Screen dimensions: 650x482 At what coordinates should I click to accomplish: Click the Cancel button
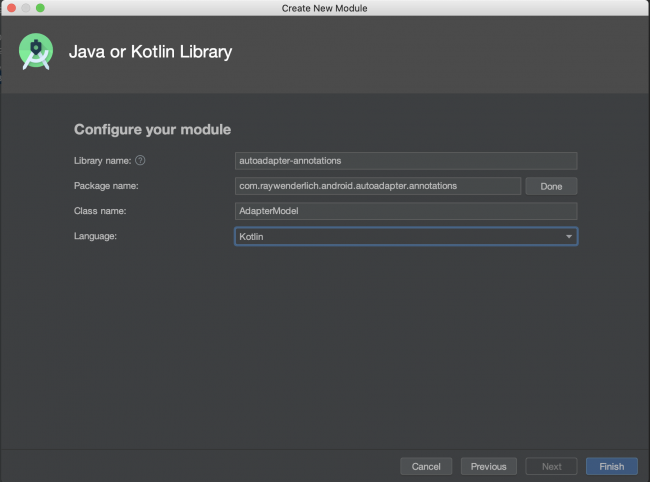point(426,466)
